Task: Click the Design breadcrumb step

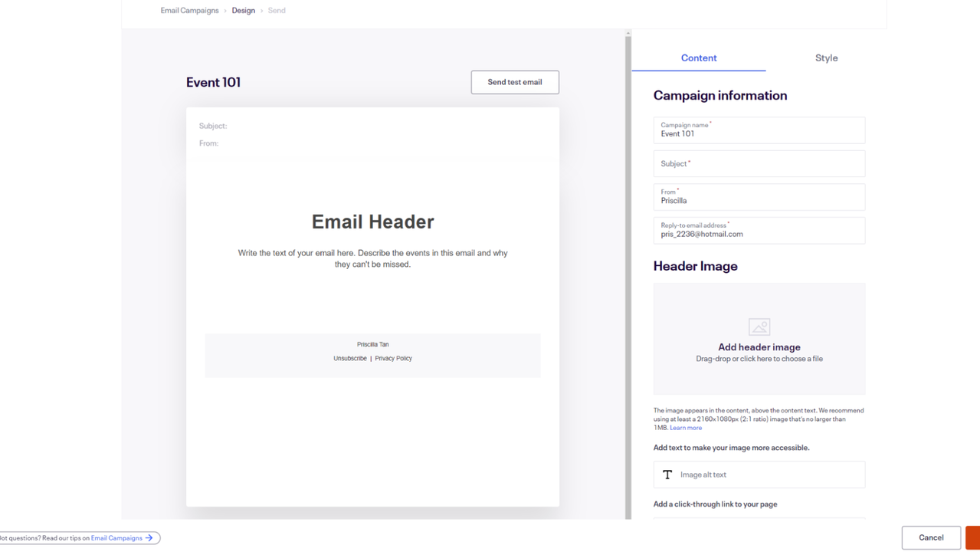Action: pos(243,11)
